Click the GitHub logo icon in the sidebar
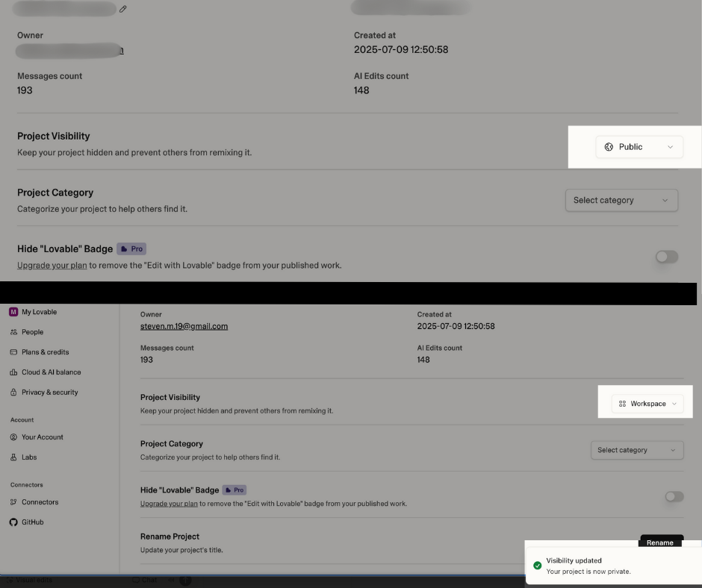The width and height of the screenshot is (702, 588). pyautogui.click(x=13, y=522)
